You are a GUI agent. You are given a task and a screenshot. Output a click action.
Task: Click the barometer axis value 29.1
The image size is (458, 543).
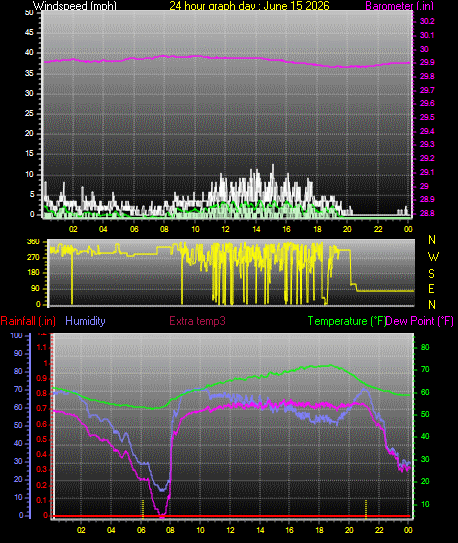(x=427, y=172)
